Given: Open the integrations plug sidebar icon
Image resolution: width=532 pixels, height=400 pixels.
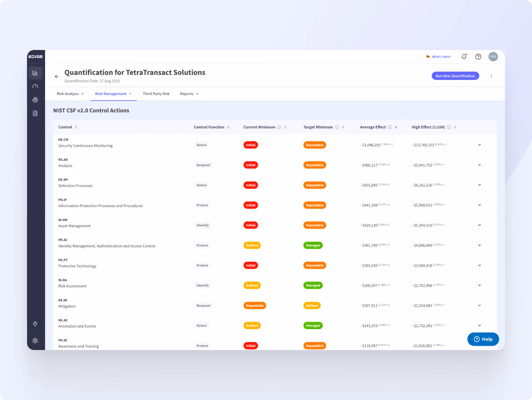Looking at the screenshot, I should (35, 324).
